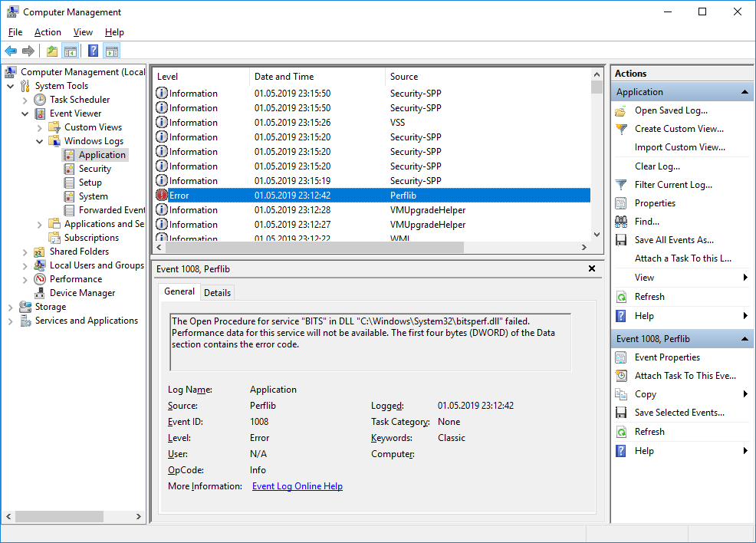Expand the Storage tree node
Viewport: 756px width, 543px height.
pyautogui.click(x=11, y=308)
